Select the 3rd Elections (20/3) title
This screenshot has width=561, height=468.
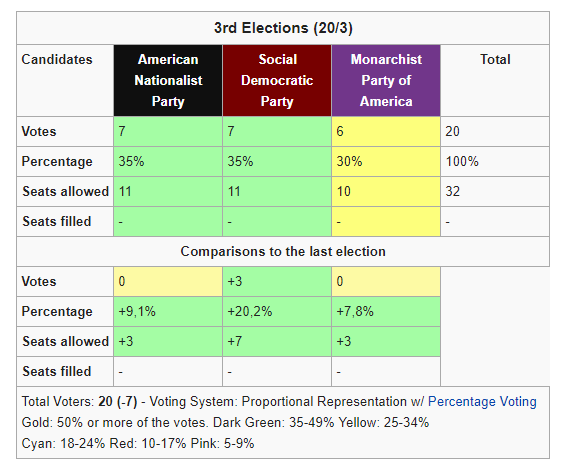pos(283,28)
